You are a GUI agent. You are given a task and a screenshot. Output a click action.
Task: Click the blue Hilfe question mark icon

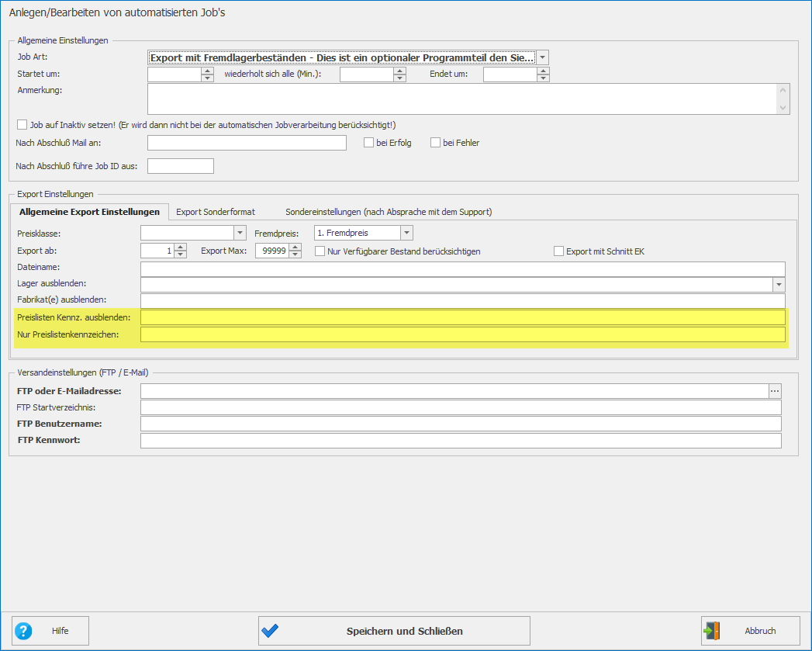point(24,631)
